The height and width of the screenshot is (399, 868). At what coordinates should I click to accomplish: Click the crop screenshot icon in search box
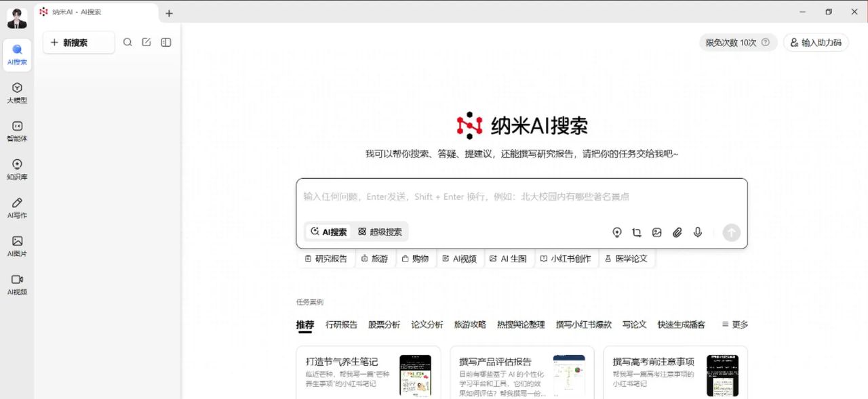pos(636,232)
